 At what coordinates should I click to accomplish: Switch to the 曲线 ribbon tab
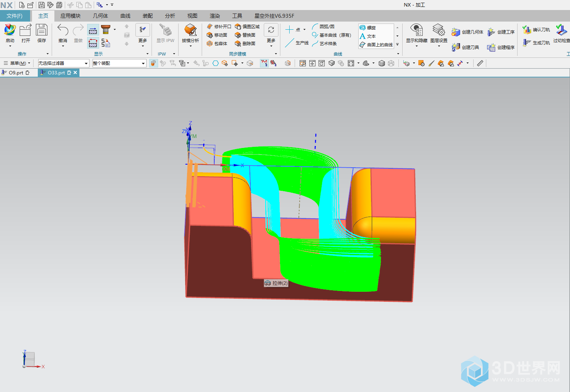click(125, 16)
